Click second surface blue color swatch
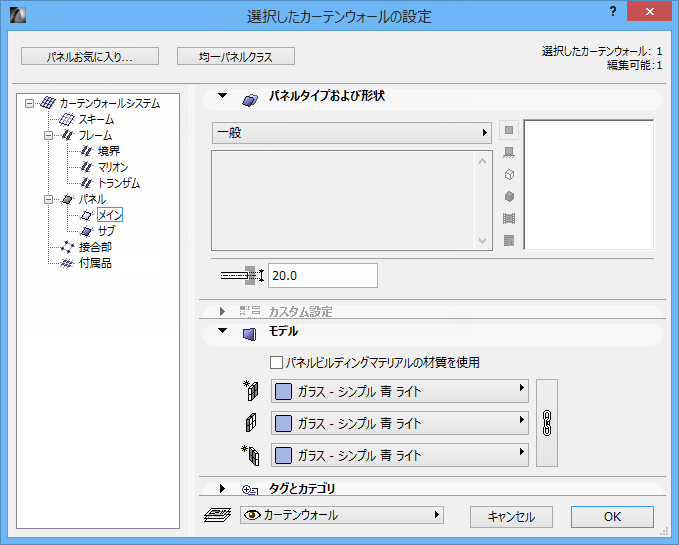This screenshot has width=679, height=545. click(284, 423)
